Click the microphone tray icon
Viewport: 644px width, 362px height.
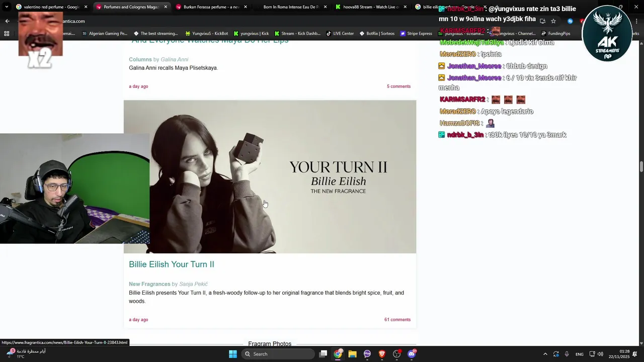click(567, 354)
